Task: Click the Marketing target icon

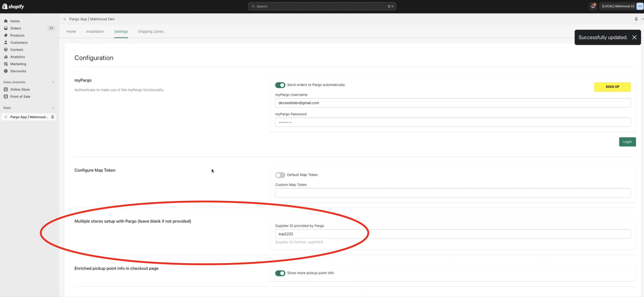Action: coord(6,64)
